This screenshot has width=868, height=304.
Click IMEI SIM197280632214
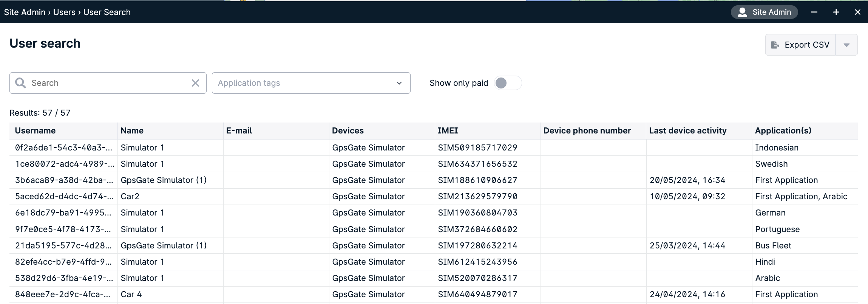coord(477,245)
